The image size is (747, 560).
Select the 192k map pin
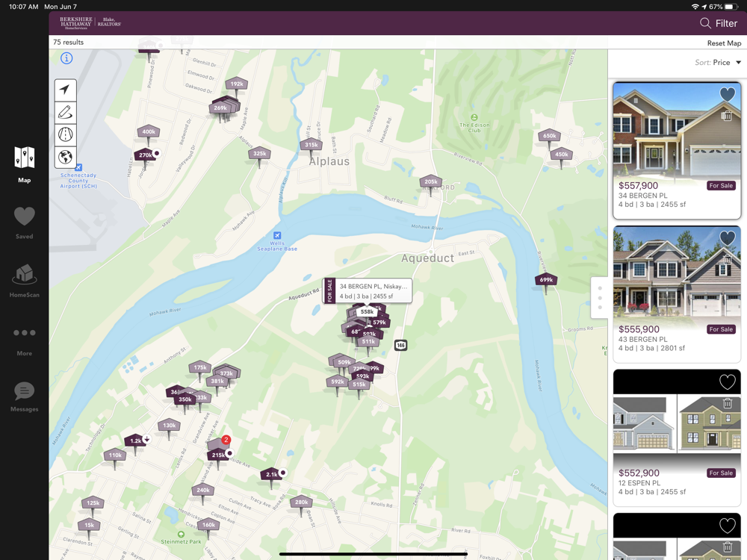236,86
